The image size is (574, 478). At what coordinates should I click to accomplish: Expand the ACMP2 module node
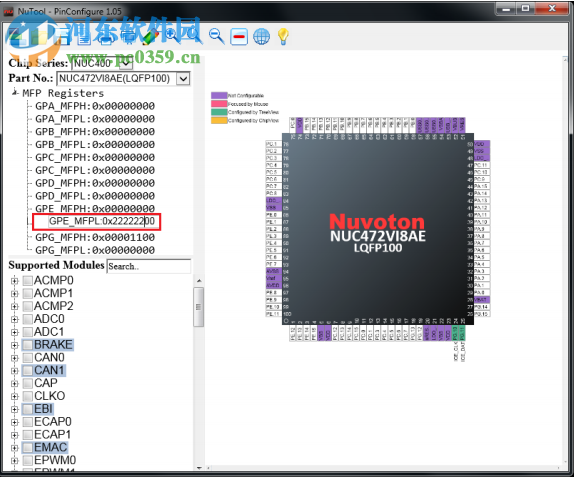(14, 307)
